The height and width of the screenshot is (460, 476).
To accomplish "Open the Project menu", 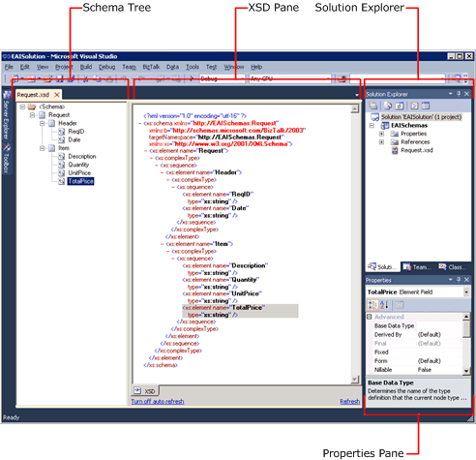I will pos(64,67).
